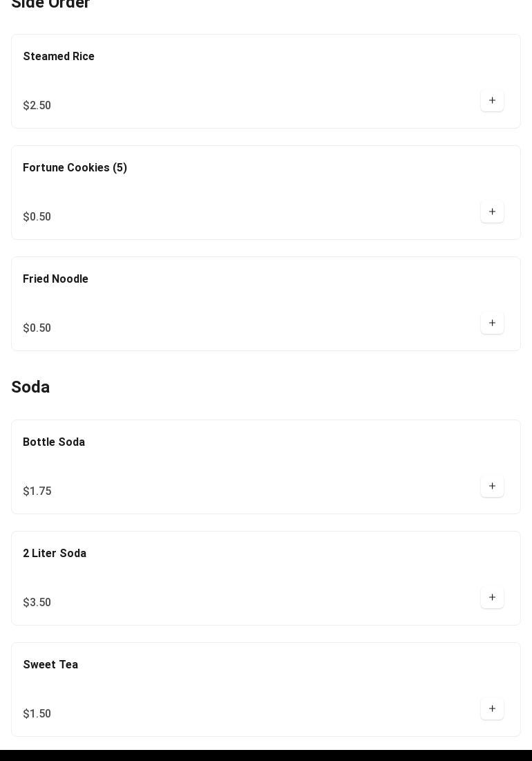The image size is (532, 761).
Task: Add Fried Noodle with plus icon
Action: click(x=492, y=323)
